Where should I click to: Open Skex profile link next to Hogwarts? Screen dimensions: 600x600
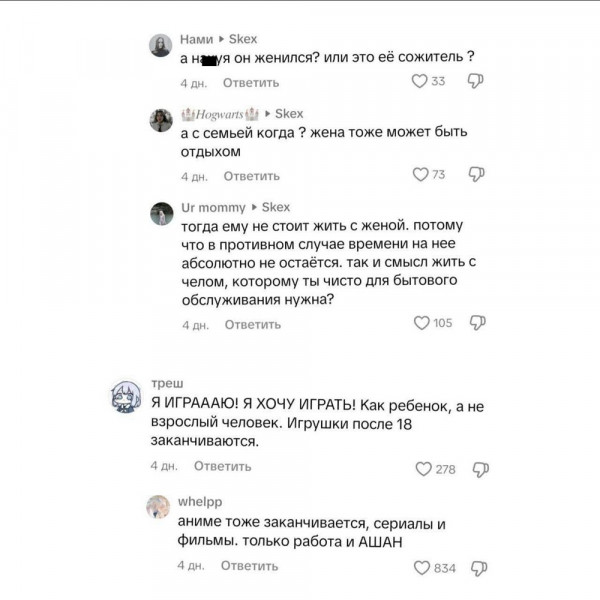289,114
